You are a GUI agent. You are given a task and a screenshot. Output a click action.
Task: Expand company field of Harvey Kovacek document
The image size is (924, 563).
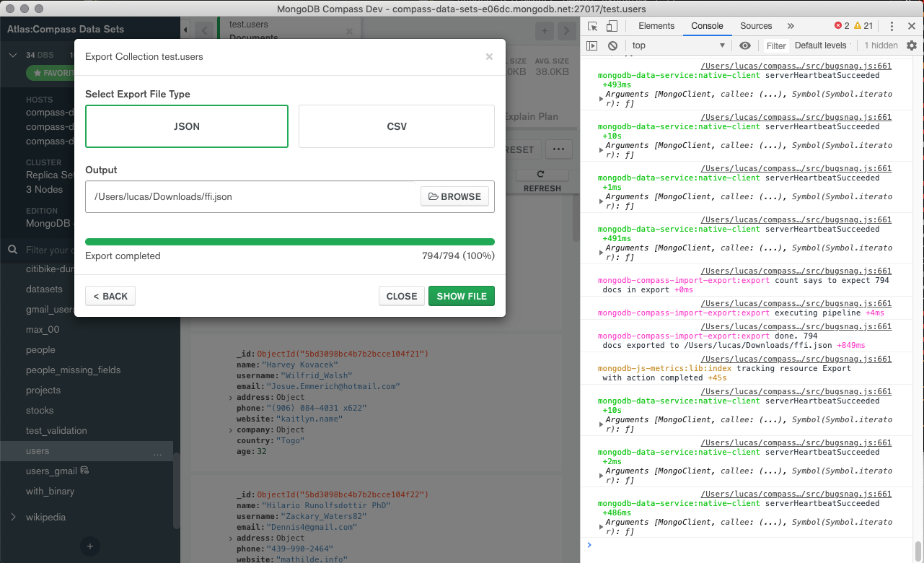point(231,430)
